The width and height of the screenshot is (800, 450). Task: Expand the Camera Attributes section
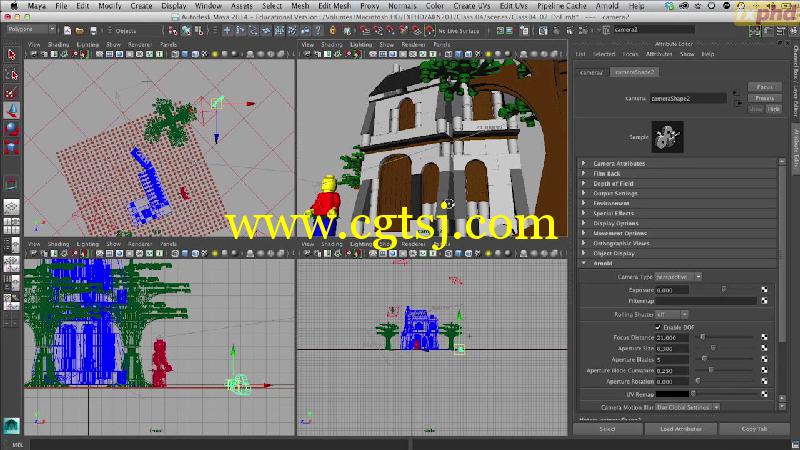(679, 163)
